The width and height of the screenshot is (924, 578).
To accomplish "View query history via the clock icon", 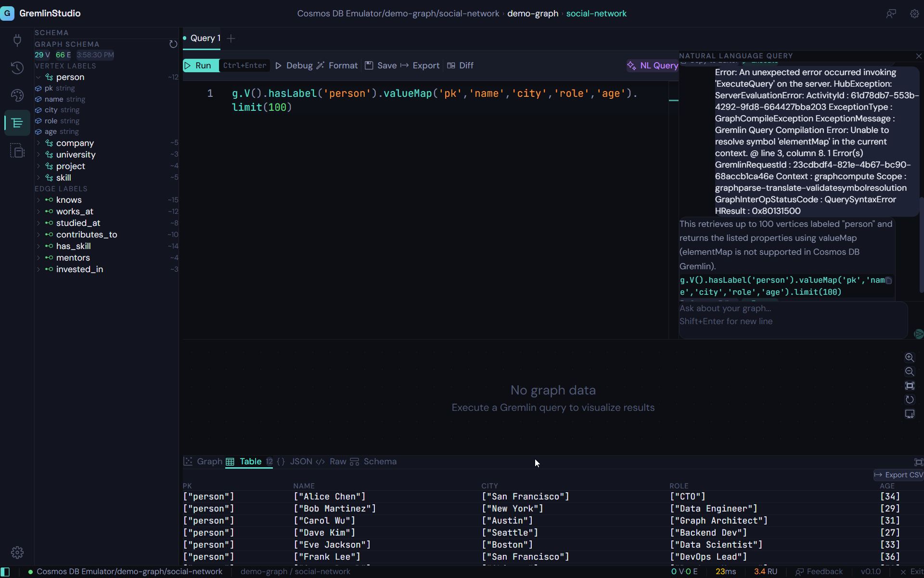I will click(x=17, y=68).
